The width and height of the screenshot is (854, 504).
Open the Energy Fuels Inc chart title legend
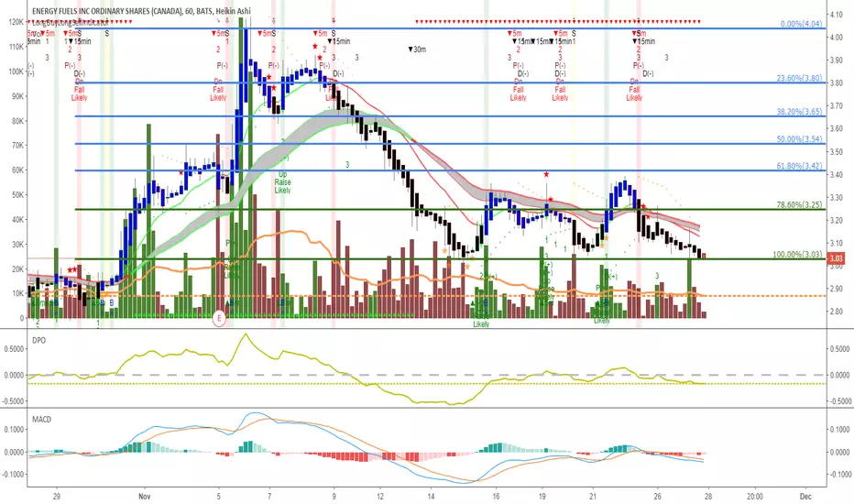(x=141, y=11)
